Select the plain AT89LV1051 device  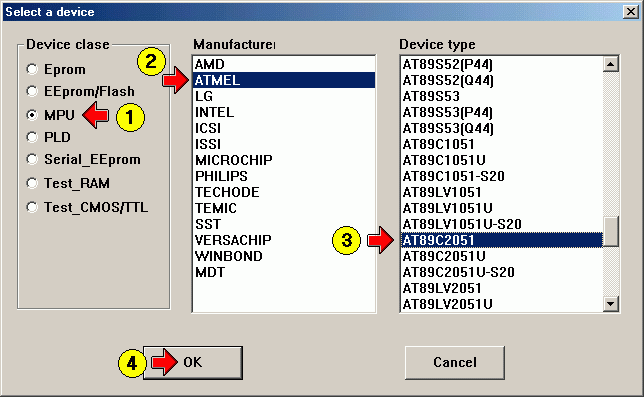tap(501, 192)
